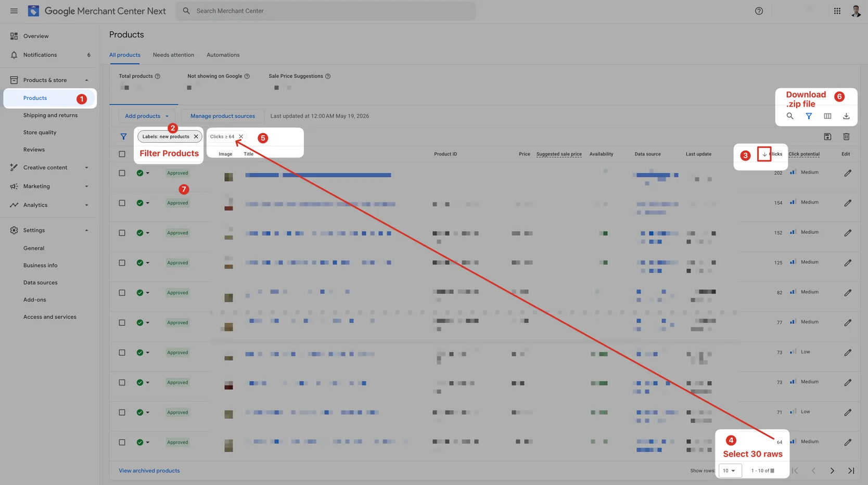Download the products list
Image resolution: width=868 pixels, height=485 pixels.
pos(846,116)
